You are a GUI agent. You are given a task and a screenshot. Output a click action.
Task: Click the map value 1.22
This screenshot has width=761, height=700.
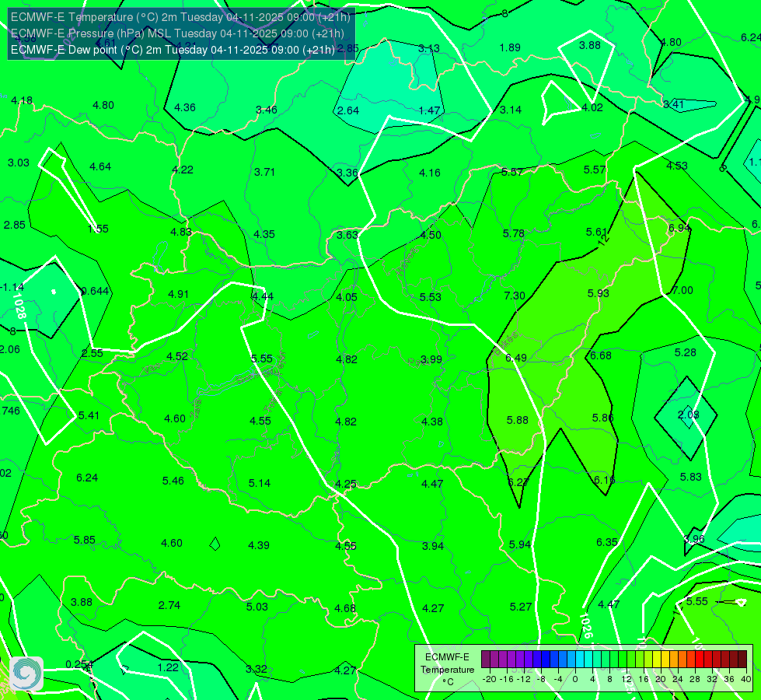[x=168, y=667]
